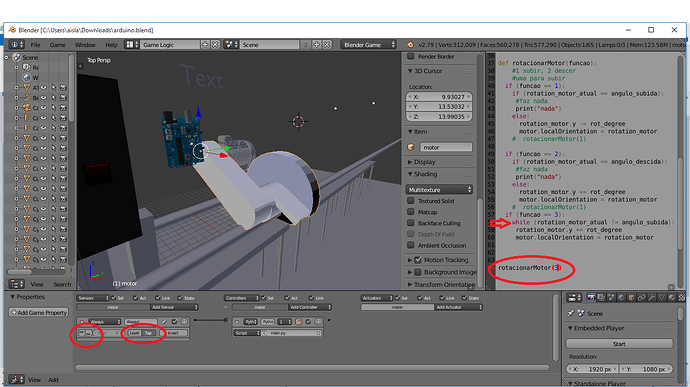Toggle Render Border checkbox

tap(411, 56)
